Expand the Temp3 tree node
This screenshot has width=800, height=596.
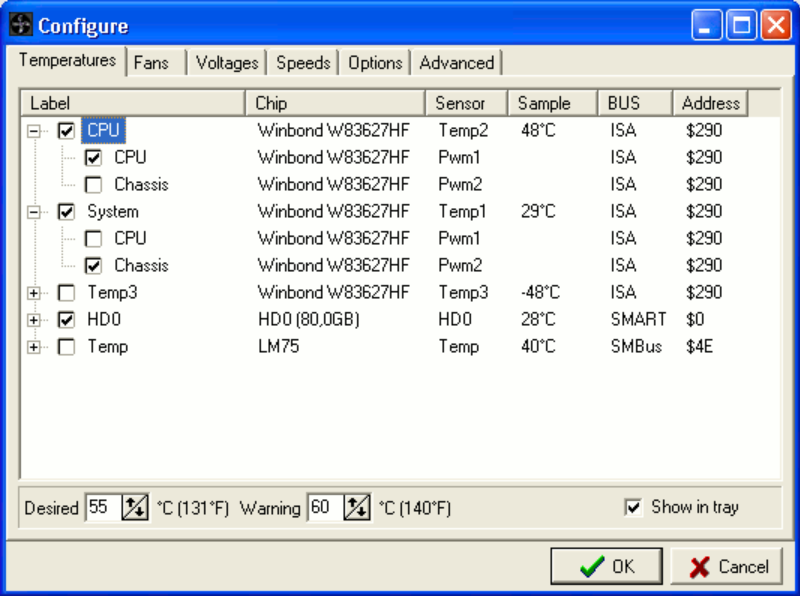[x=35, y=293]
